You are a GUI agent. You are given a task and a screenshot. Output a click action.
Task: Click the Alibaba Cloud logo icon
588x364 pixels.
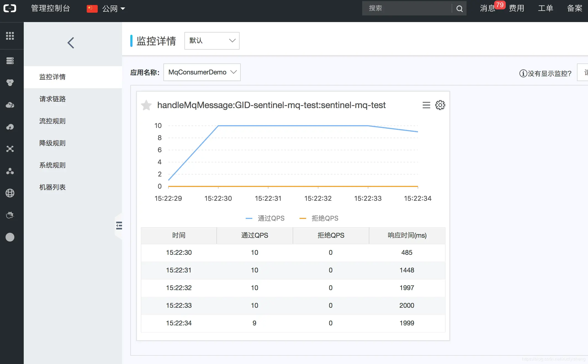click(x=10, y=8)
